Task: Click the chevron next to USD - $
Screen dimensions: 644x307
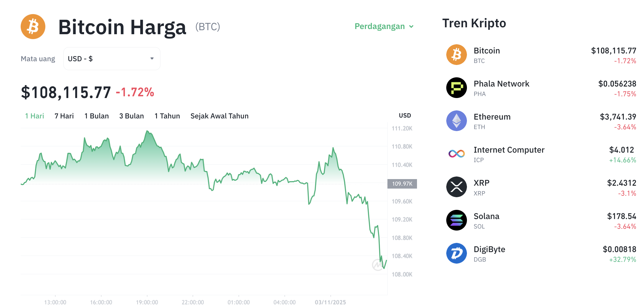Action: 152,59
